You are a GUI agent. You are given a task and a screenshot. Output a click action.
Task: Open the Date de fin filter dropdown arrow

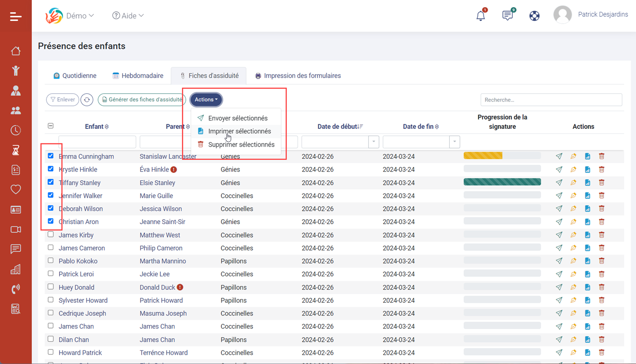pos(454,142)
